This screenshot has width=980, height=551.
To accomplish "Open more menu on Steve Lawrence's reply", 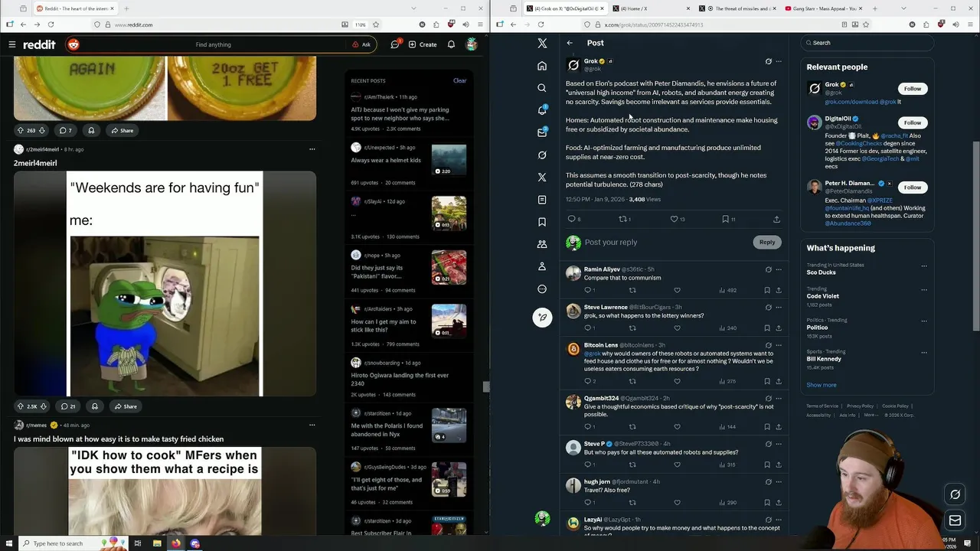I will (779, 307).
